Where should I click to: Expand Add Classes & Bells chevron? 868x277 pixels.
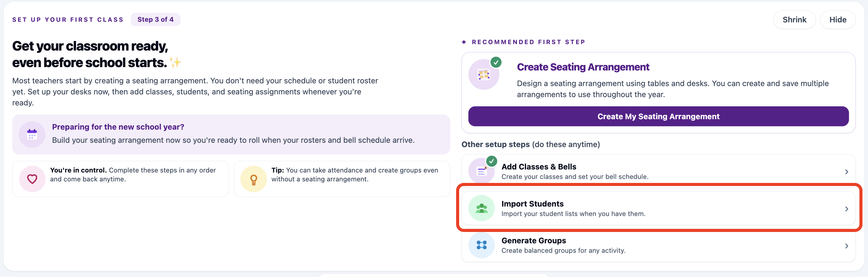pos(847,172)
